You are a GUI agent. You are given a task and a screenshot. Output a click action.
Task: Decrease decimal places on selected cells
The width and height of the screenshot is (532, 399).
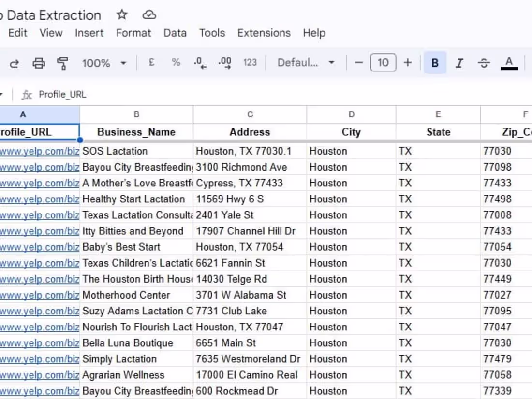coord(200,62)
